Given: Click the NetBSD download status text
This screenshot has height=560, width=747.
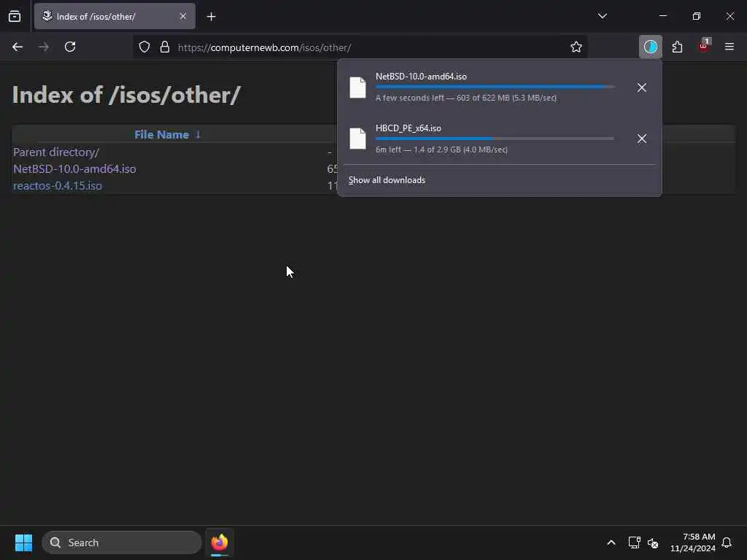Looking at the screenshot, I should point(466,98).
